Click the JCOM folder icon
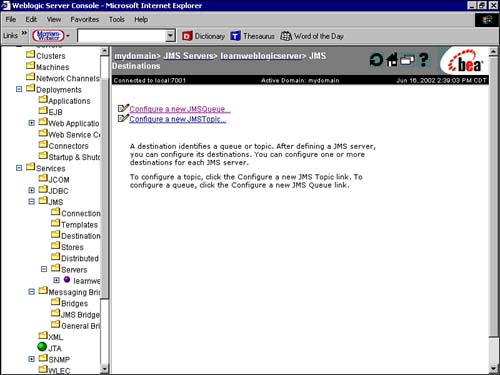The height and width of the screenshot is (375, 500). [x=43, y=178]
